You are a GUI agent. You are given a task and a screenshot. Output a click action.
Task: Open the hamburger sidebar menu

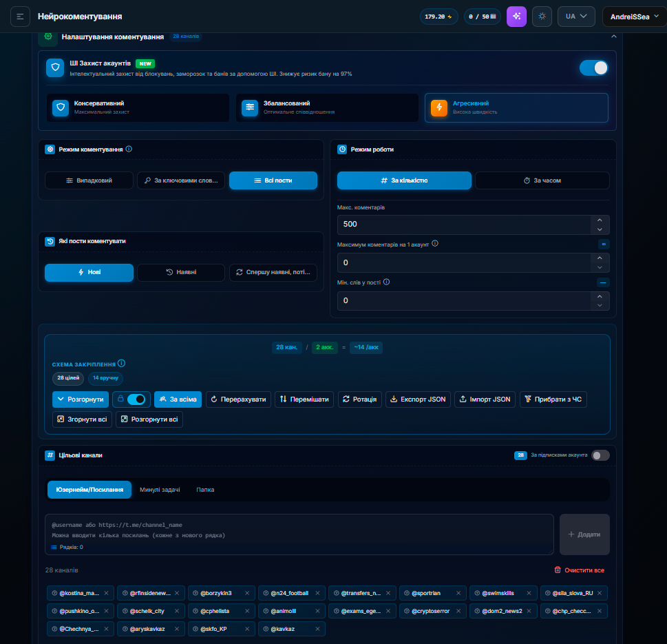20,17
